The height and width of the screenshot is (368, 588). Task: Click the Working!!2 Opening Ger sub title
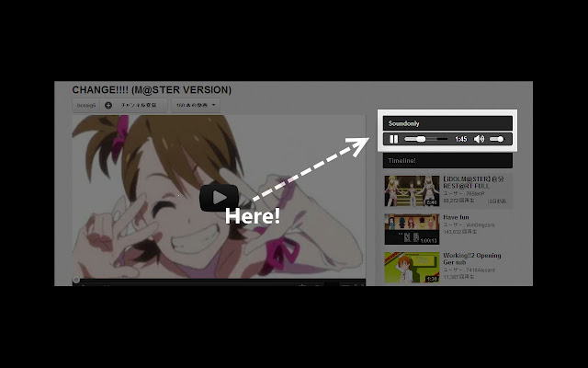tap(472, 259)
